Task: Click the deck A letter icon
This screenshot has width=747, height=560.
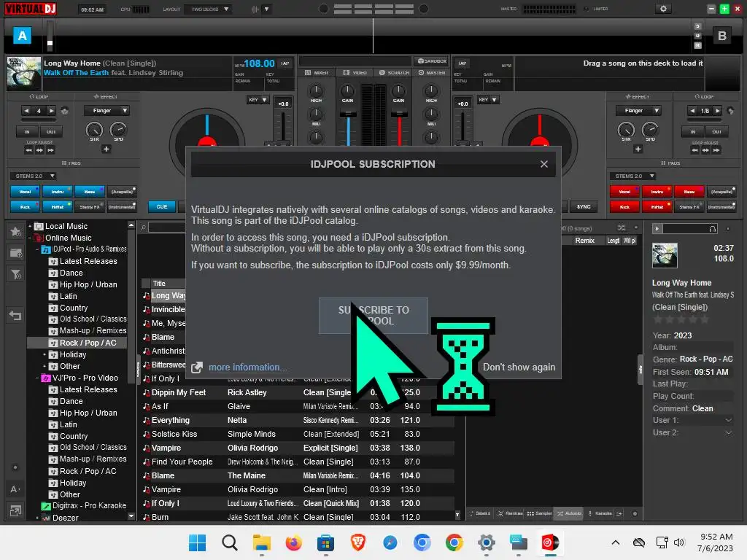Action: click(23, 36)
